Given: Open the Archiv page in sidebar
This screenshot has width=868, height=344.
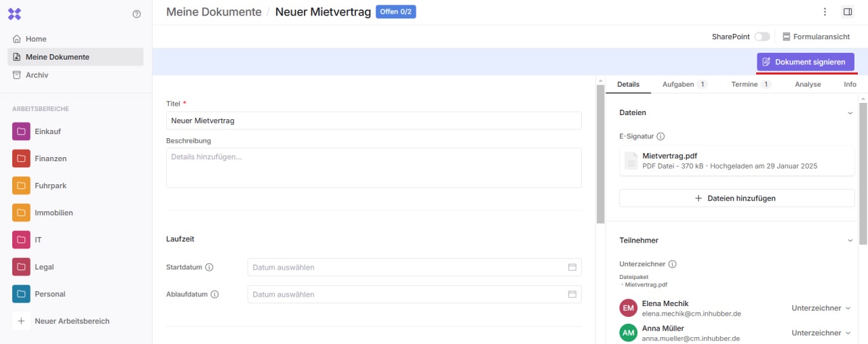Looking at the screenshot, I should coord(37,75).
